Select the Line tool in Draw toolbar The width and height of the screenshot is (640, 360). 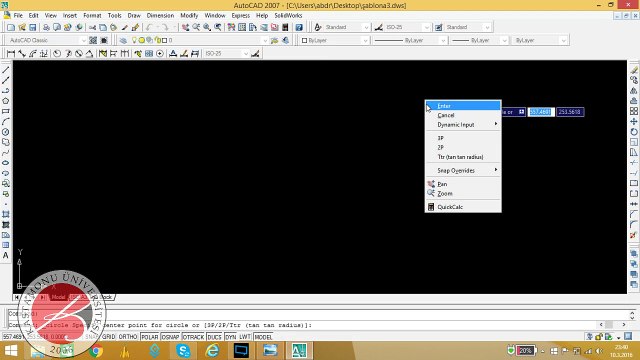tap(6, 70)
